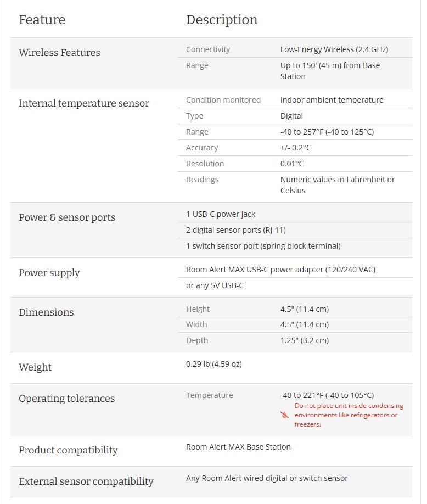Click External sensor compatibility heading

[86, 481]
